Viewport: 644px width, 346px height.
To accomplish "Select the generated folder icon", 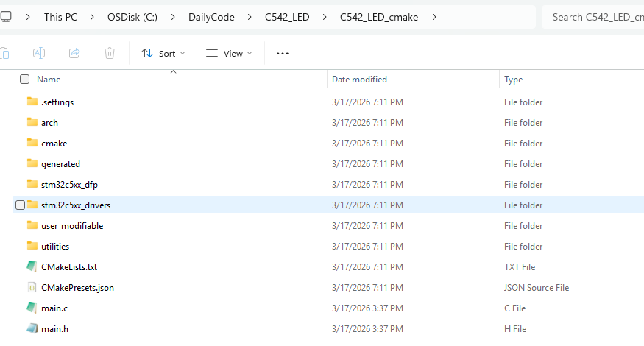I will tap(32, 163).
